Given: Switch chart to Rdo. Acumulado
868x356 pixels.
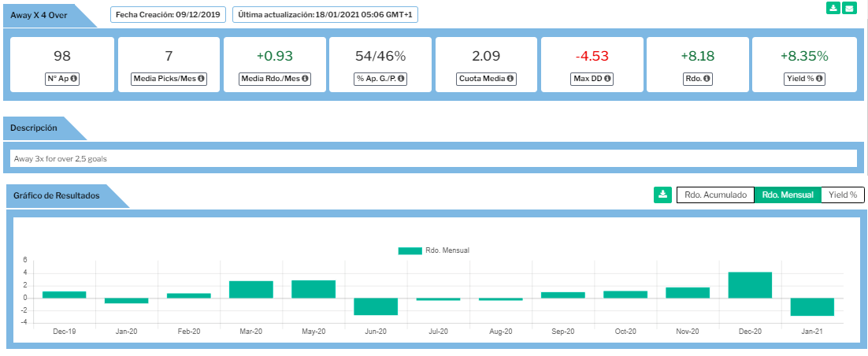Looking at the screenshot, I should tap(715, 195).
